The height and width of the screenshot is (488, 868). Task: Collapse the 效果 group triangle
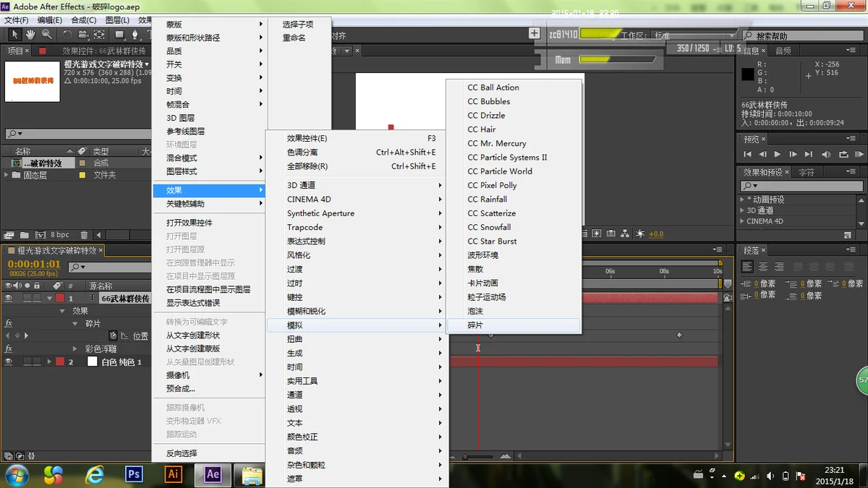coord(64,311)
